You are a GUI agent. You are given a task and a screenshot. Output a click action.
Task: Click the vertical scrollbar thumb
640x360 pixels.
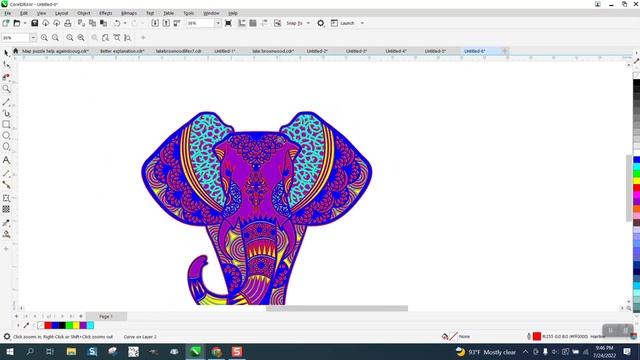point(629,188)
